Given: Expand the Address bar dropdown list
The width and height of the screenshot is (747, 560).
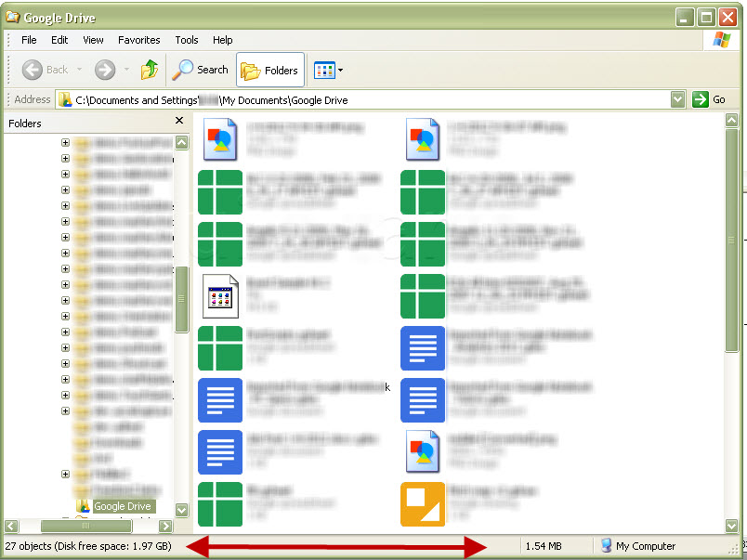Looking at the screenshot, I should (678, 100).
